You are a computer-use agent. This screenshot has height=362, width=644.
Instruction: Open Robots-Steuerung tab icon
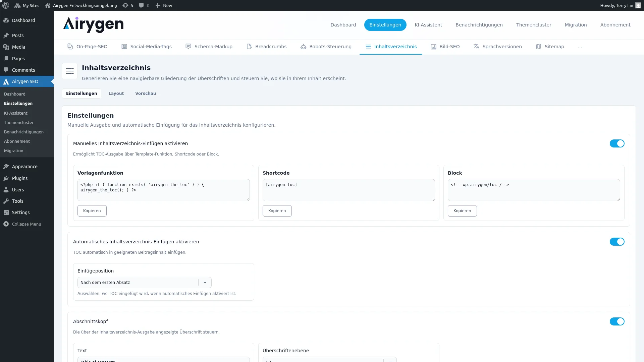click(303, 47)
